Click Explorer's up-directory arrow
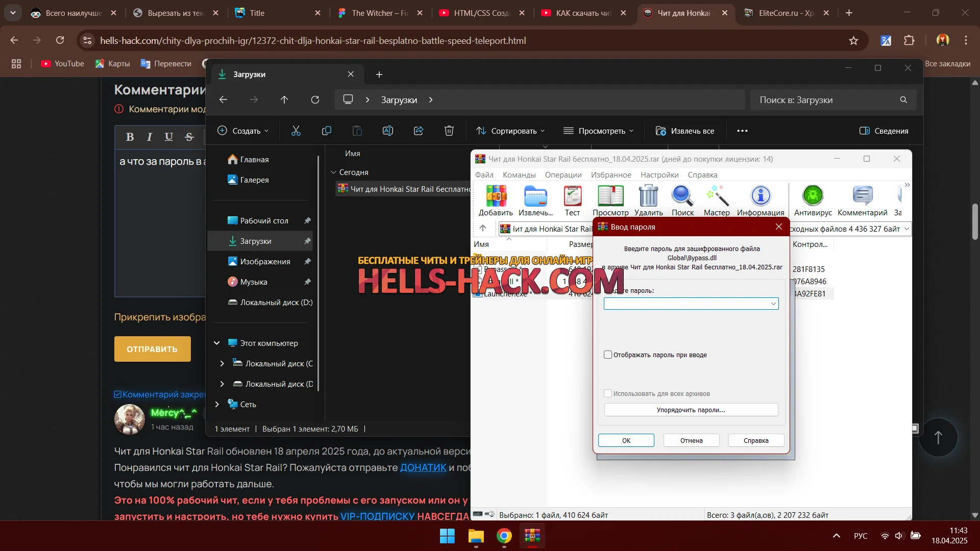980x551 pixels. (x=284, y=100)
